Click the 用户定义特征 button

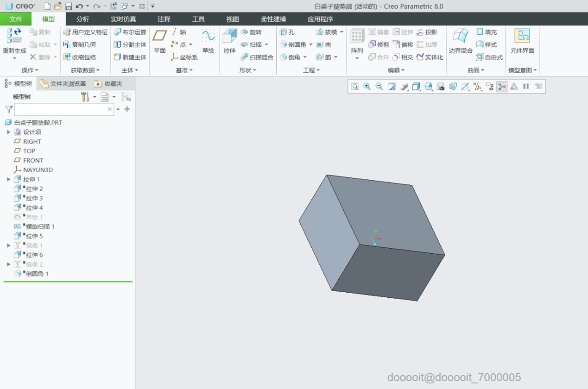[85, 32]
